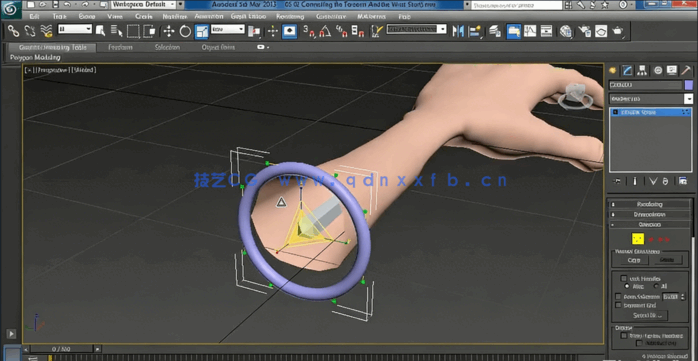Toggle the Angle Snap button

tap(325, 31)
